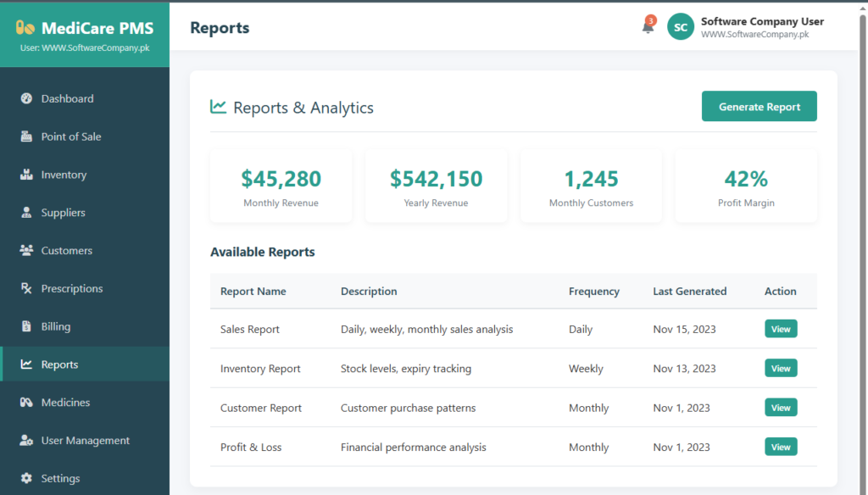
Task: Click the Inventory boxes icon
Action: pyautogui.click(x=26, y=175)
